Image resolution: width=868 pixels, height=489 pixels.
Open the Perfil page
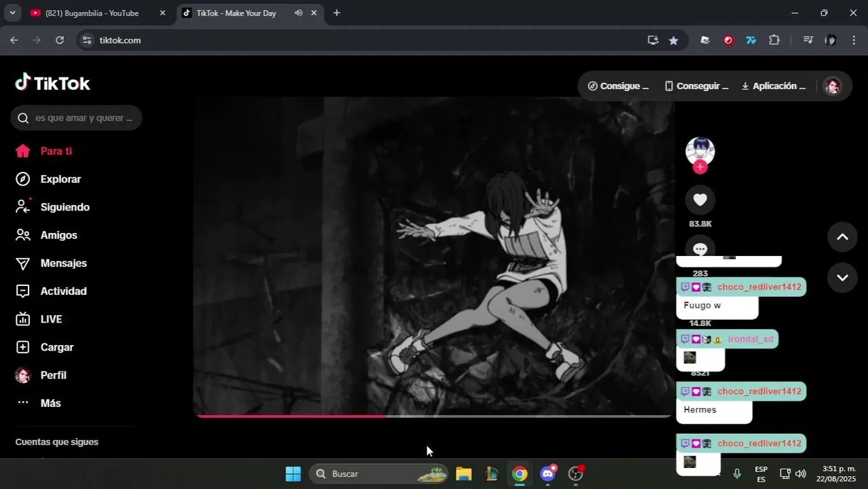coord(41,375)
